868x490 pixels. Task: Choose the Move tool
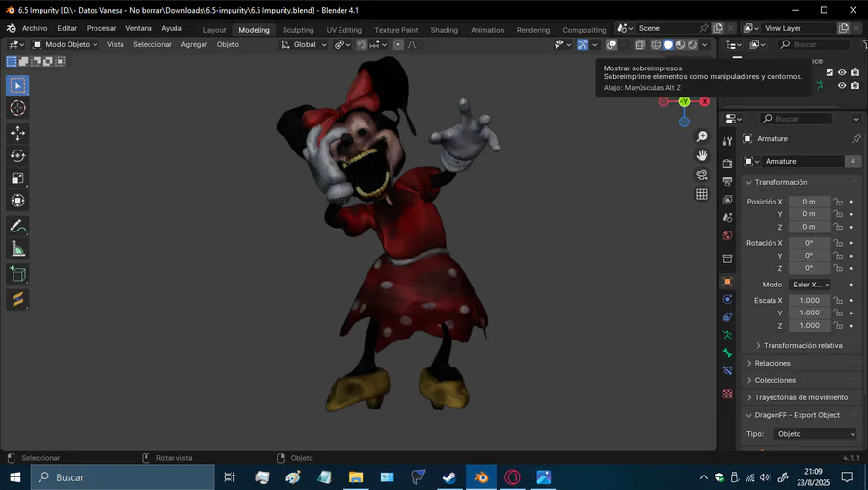click(17, 133)
